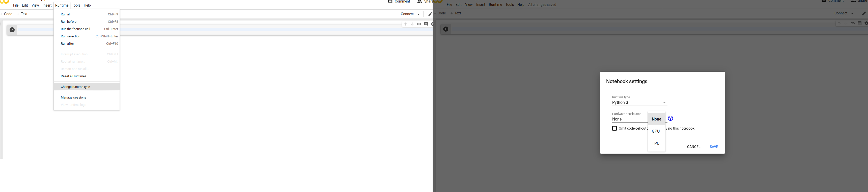Viewport: 868px width, 192px height.
Task: Click the move cell up arrow in the right notebook
Action: point(839,23)
